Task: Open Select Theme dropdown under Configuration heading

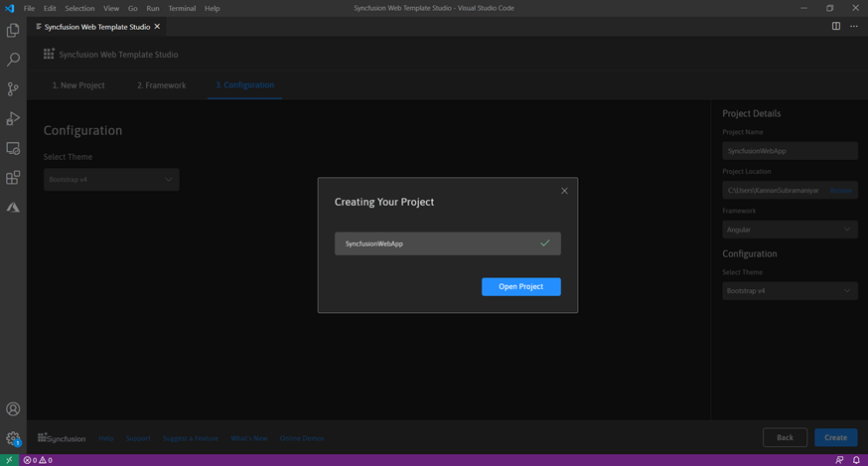Action: click(x=111, y=180)
